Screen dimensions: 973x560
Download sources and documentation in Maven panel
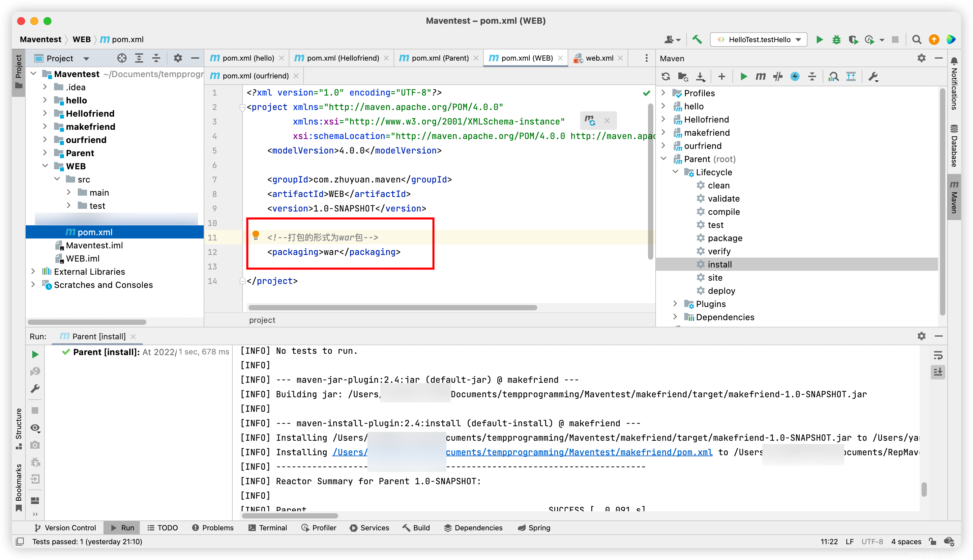point(700,76)
